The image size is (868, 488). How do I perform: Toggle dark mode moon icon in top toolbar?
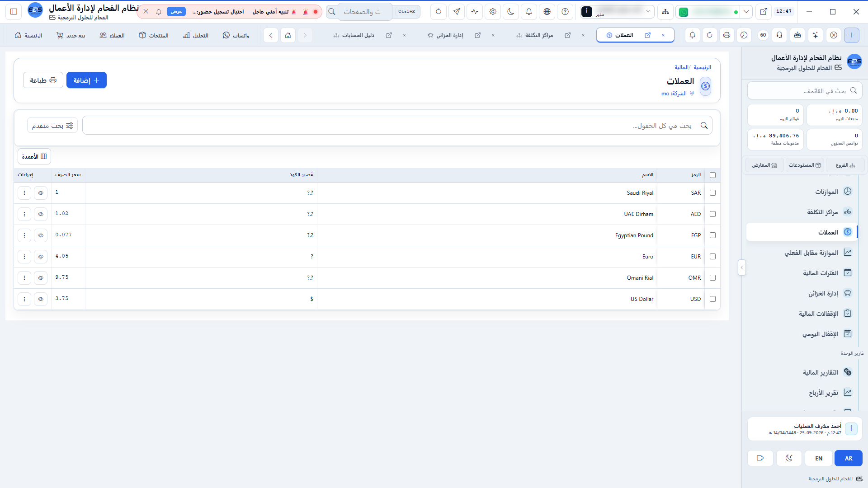[x=511, y=12]
